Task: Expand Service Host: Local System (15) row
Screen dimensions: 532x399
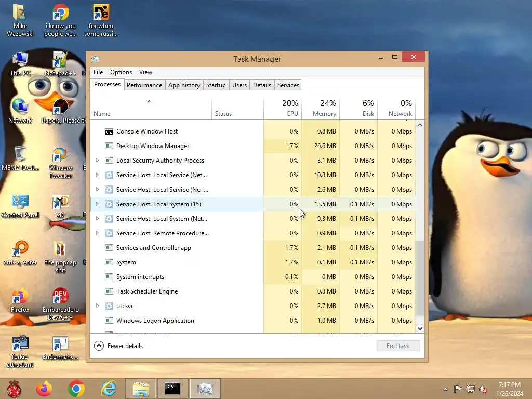Action: click(97, 204)
